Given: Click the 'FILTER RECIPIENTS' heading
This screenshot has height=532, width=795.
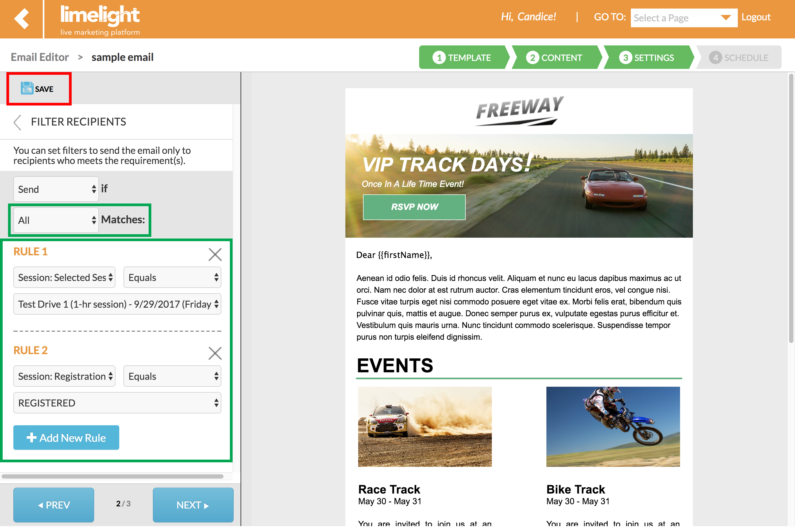Looking at the screenshot, I should [78, 122].
